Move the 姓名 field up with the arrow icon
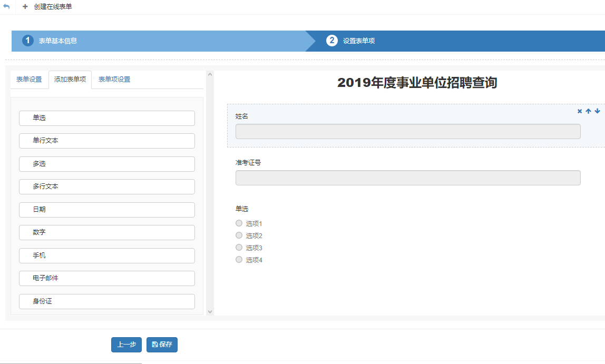Screen dimensions: 605x364 [x=589, y=111]
